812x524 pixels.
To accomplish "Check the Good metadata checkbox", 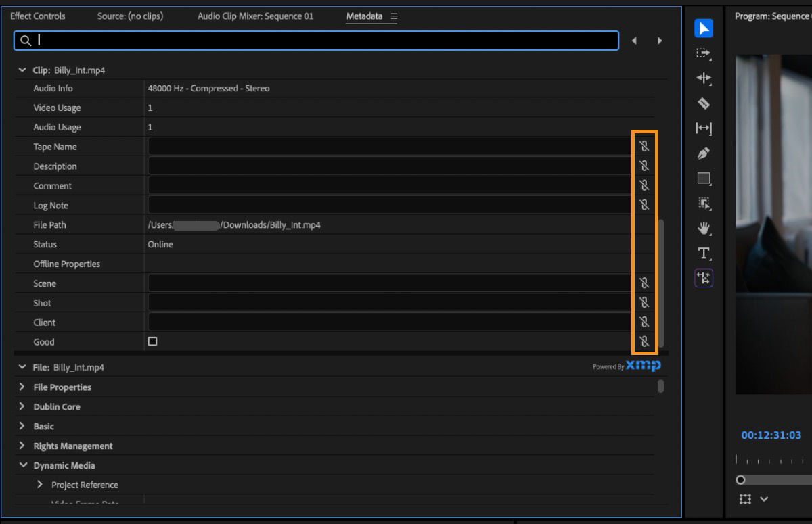I will click(x=152, y=341).
